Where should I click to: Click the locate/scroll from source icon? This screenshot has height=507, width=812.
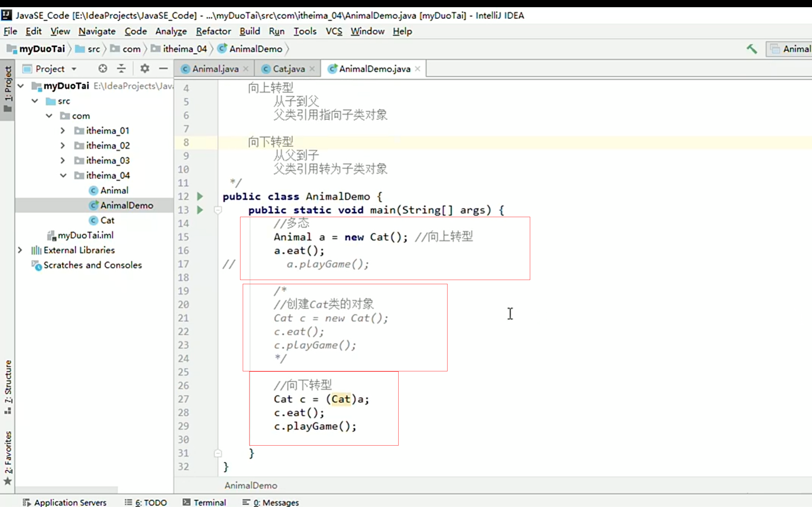(x=102, y=69)
